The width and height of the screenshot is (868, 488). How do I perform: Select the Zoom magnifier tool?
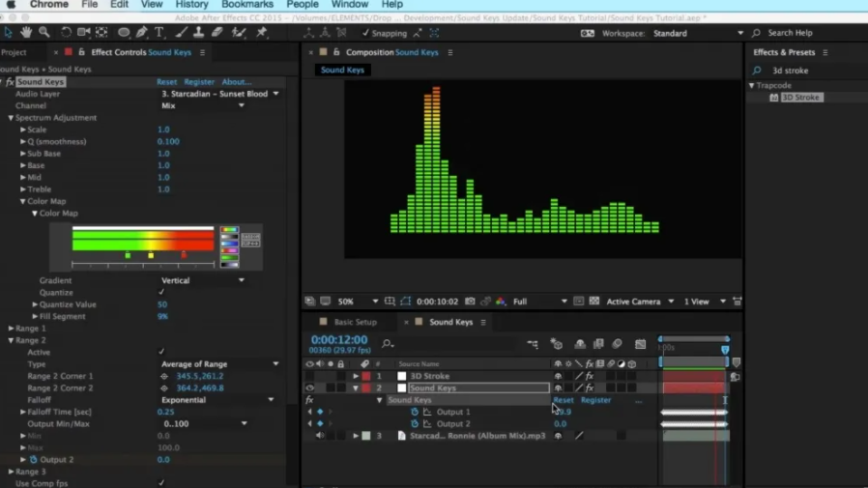click(44, 33)
